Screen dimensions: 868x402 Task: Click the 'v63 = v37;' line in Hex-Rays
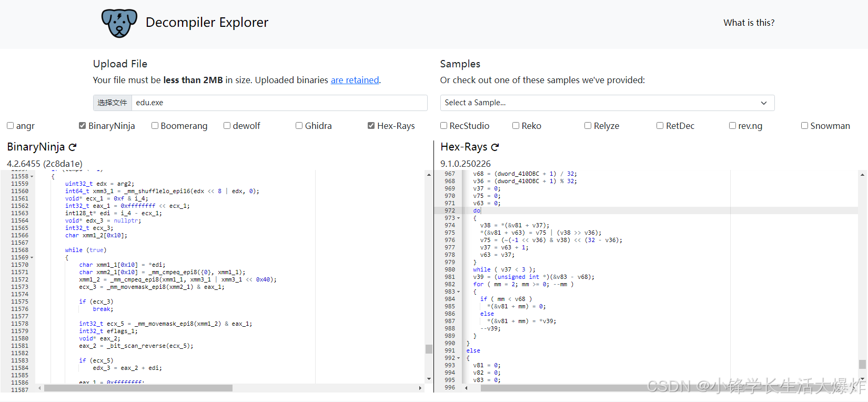[497, 255]
